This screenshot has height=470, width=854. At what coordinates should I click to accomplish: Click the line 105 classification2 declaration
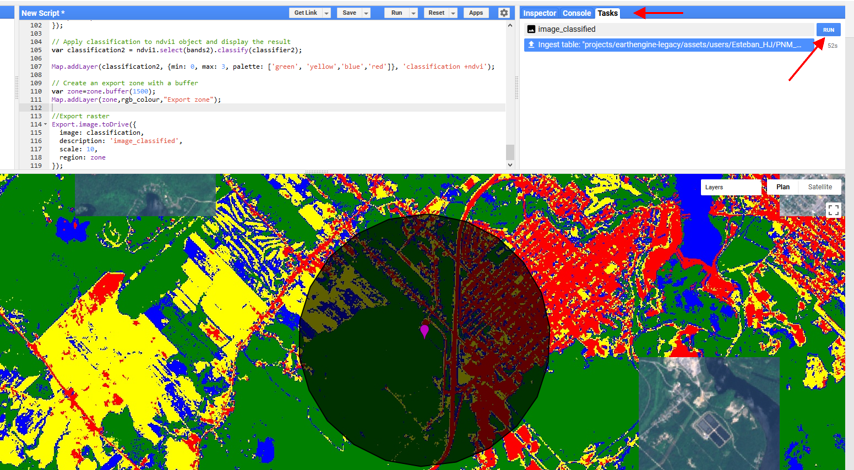point(177,50)
